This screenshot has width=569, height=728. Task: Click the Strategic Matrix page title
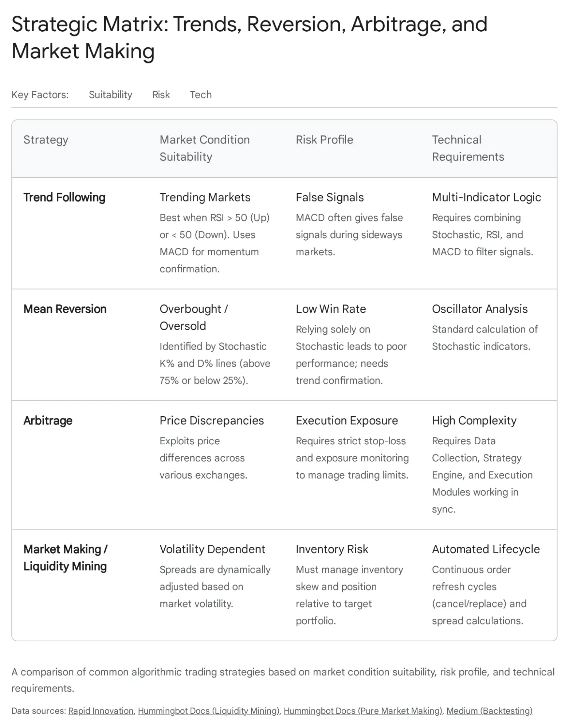(x=249, y=38)
